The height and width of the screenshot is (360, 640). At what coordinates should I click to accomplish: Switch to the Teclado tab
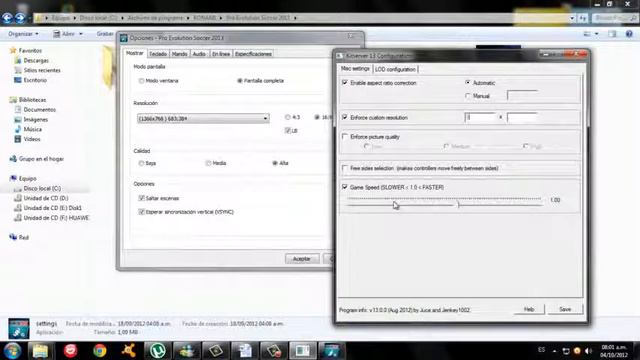click(x=158, y=54)
